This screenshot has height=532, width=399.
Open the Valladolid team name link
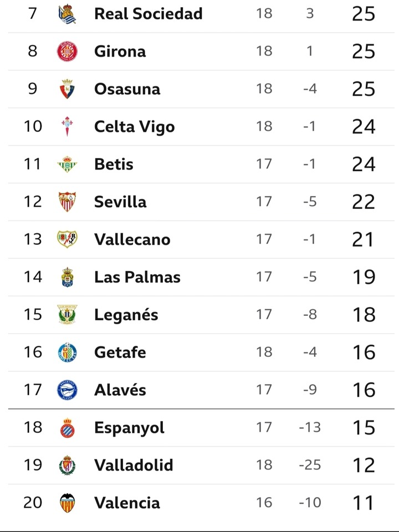pos(134,465)
